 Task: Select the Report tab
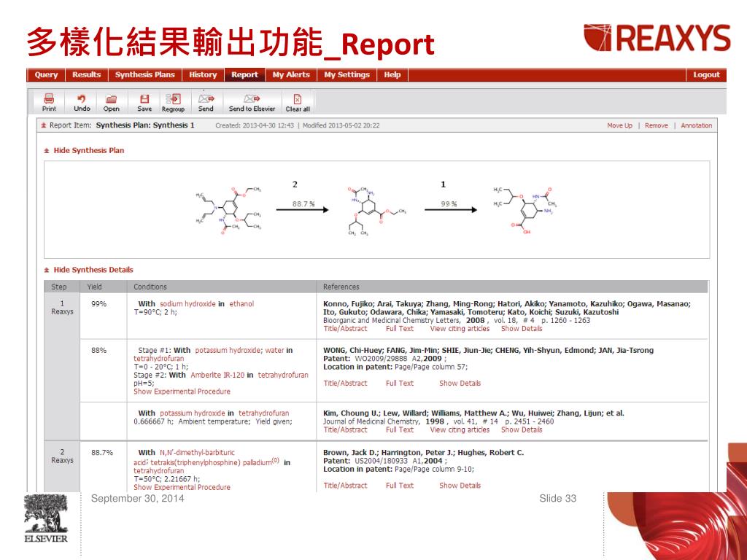coord(245,75)
